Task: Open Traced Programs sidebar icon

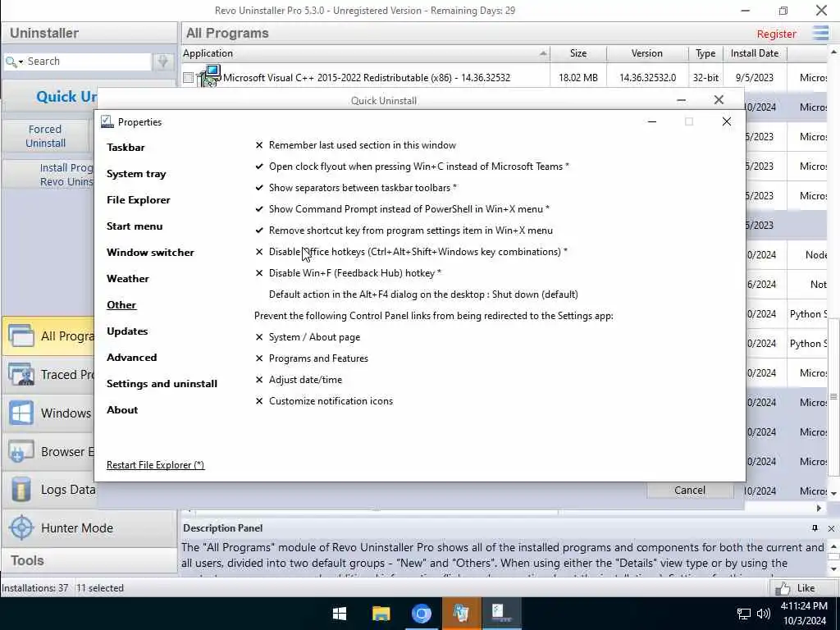Action: (21, 375)
